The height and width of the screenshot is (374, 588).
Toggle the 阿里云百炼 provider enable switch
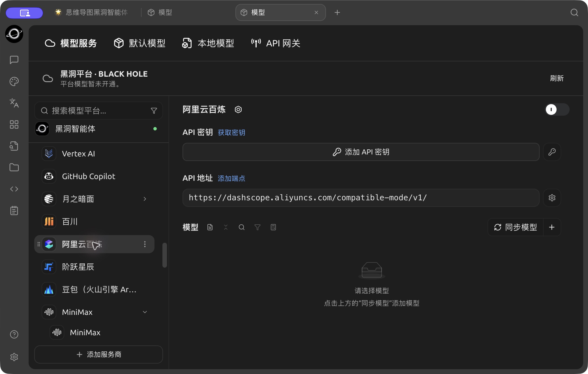(x=557, y=109)
